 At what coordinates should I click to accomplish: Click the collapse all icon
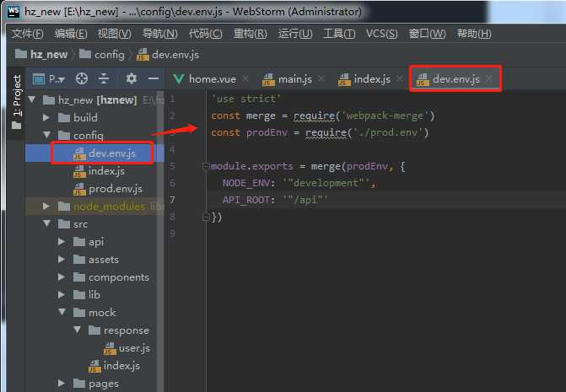[x=104, y=78]
